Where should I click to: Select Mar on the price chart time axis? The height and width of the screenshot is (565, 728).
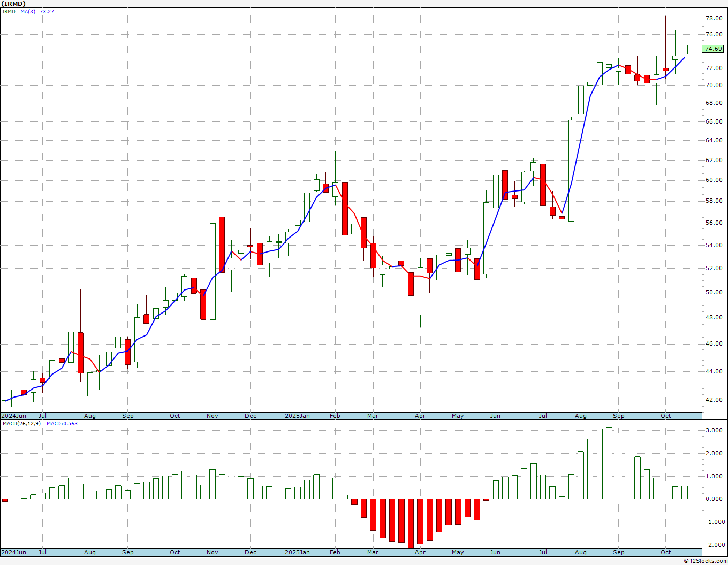pyautogui.click(x=373, y=416)
